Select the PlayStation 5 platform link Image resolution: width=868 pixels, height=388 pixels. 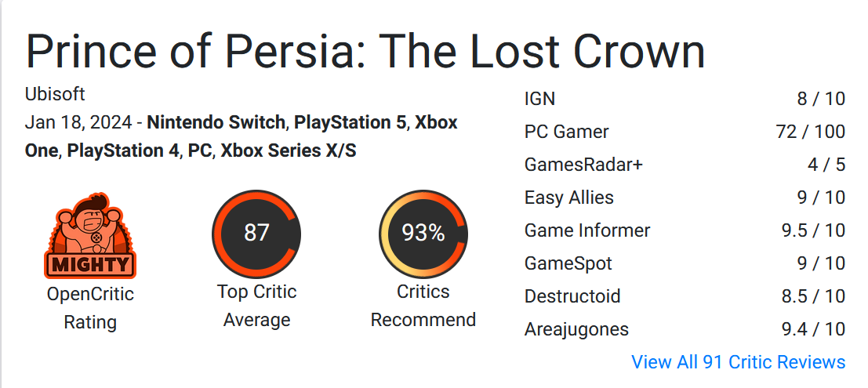[x=350, y=122]
